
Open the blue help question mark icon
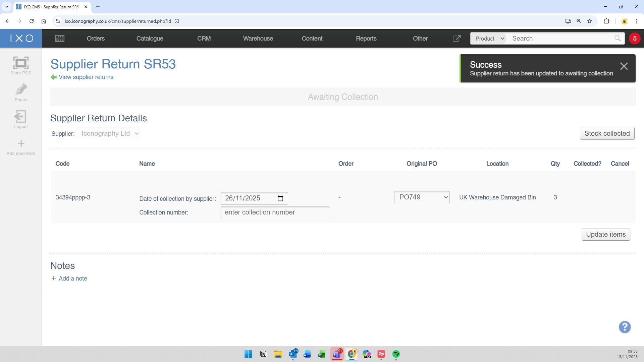[625, 327]
